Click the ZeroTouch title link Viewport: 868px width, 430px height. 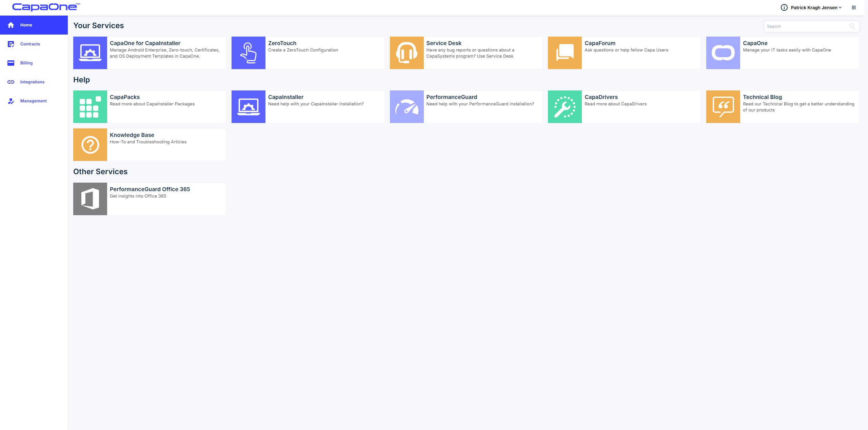click(282, 43)
